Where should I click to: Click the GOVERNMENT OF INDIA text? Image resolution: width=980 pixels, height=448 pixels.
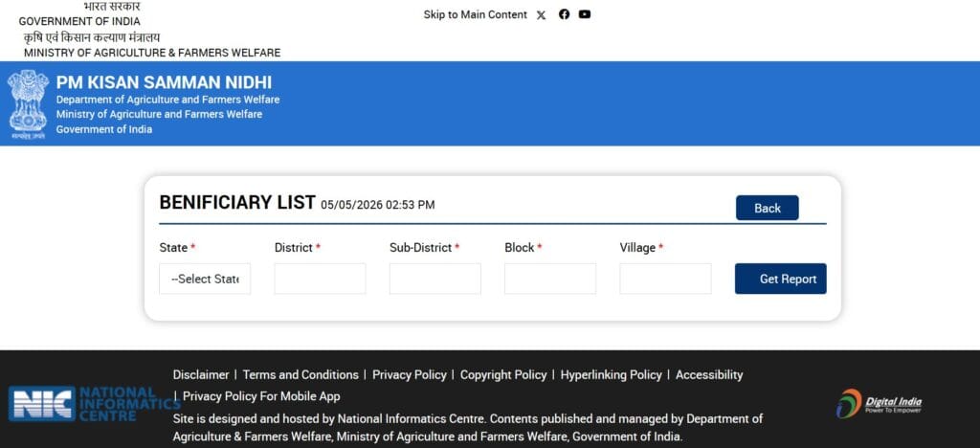point(79,22)
